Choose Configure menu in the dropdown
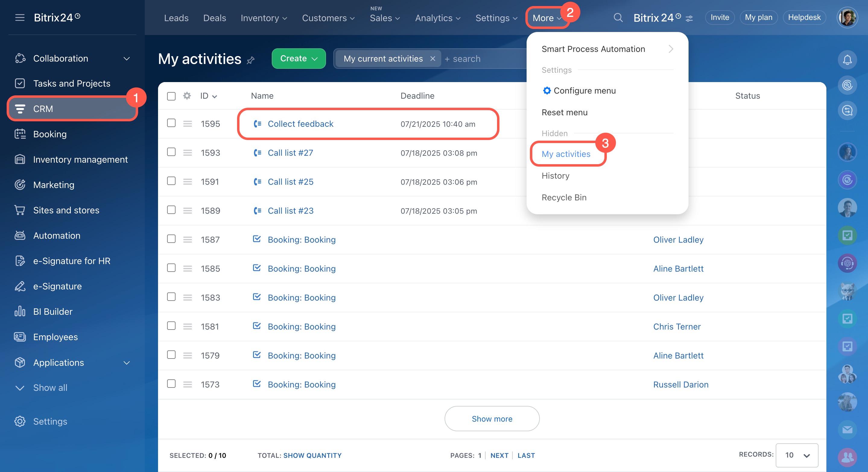Screen dimensions: 868x472 coord(584,90)
